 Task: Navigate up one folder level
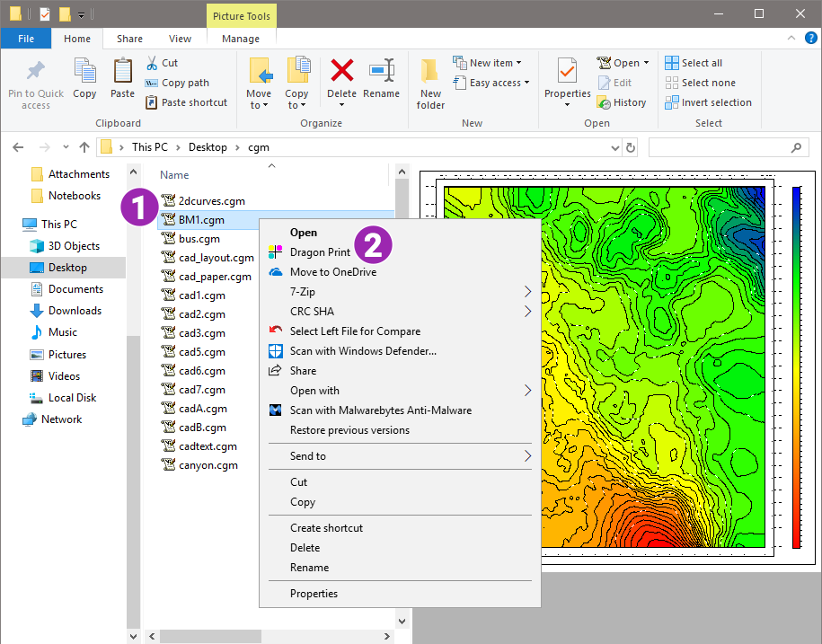(x=84, y=146)
